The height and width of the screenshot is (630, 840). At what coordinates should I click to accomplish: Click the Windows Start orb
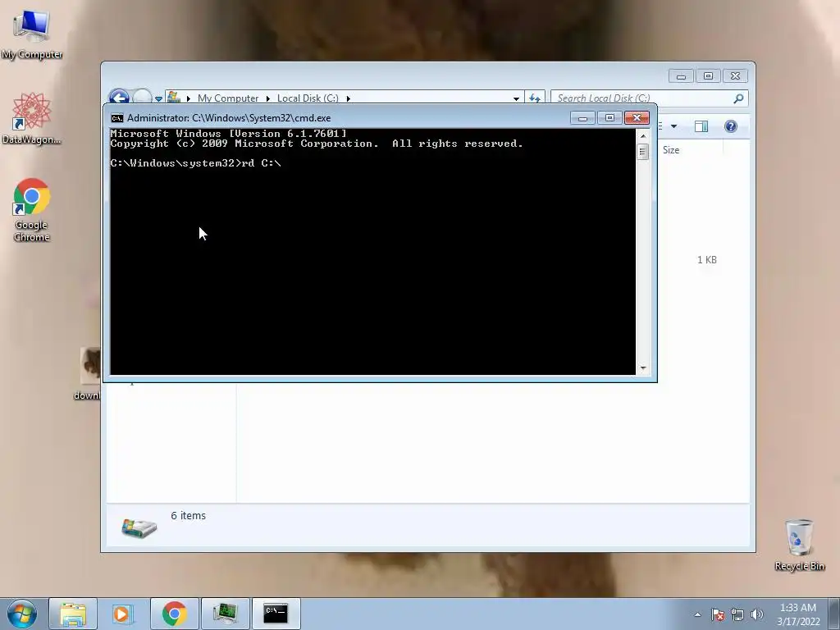pos(22,614)
